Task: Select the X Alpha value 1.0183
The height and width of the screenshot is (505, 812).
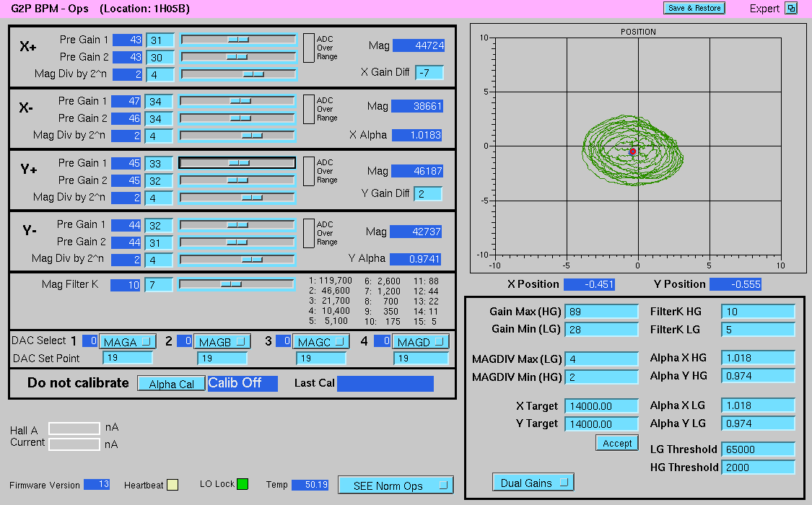Action: pyautogui.click(x=417, y=135)
